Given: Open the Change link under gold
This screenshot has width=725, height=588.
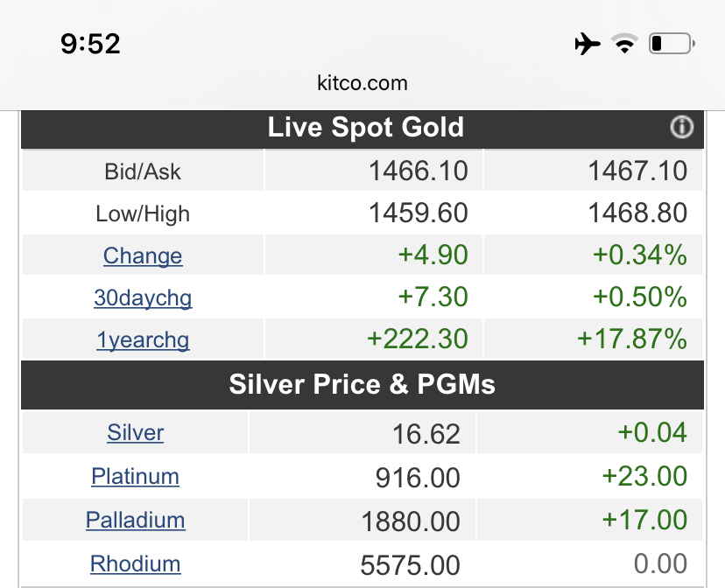Looking at the screenshot, I should (x=143, y=256).
